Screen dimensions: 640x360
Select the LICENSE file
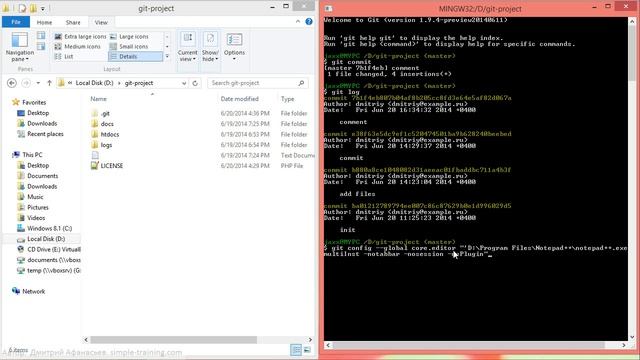point(111,166)
